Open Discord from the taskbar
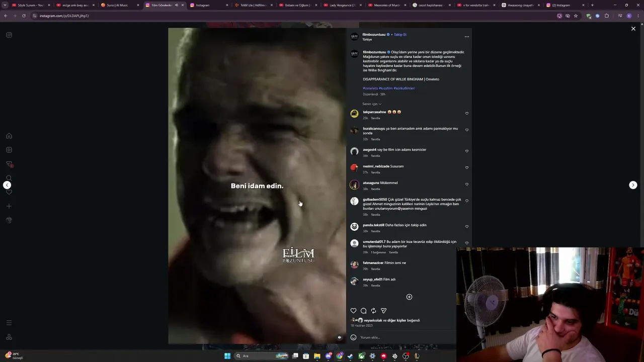This screenshot has width=644, height=362. (329, 356)
